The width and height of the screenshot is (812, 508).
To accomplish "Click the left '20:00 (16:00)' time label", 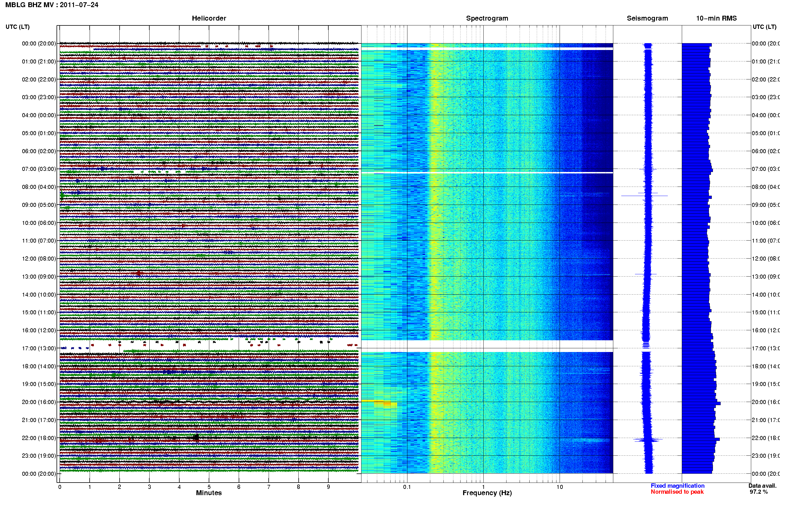I will (39, 402).
